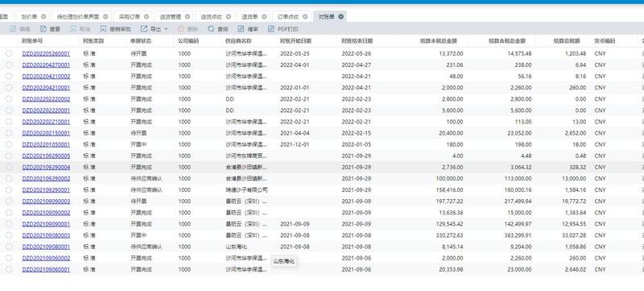
Task: Open statement link DZD202109060001
Action: (46, 269)
